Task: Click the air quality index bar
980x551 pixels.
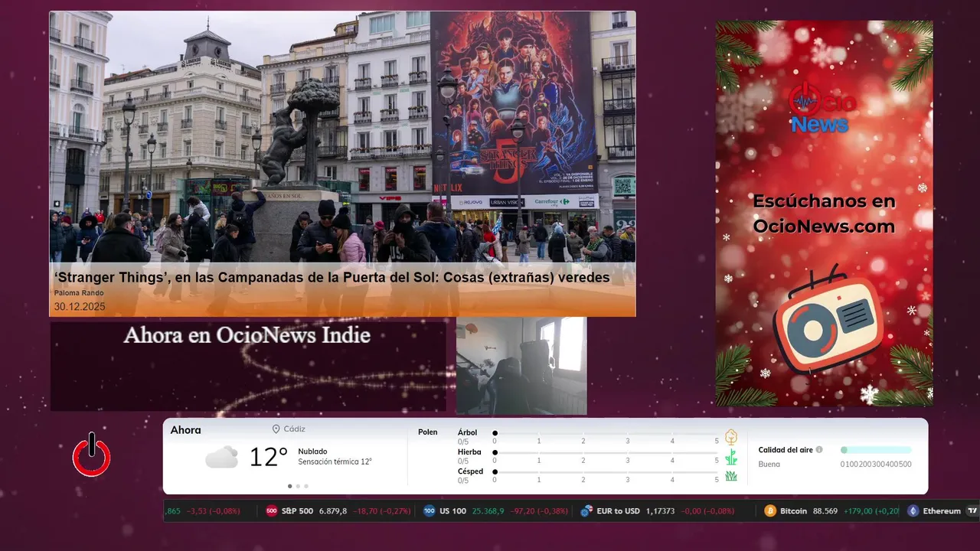Action: pos(876,450)
